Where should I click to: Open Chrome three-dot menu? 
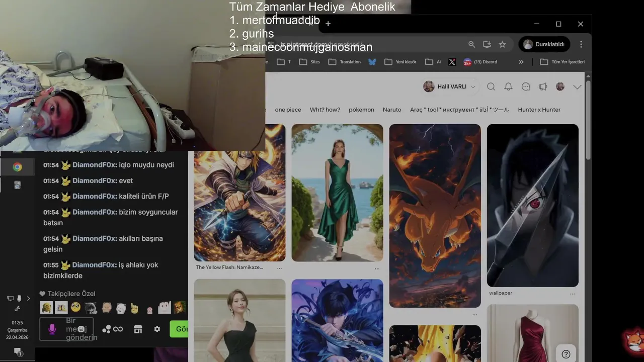pyautogui.click(x=581, y=44)
